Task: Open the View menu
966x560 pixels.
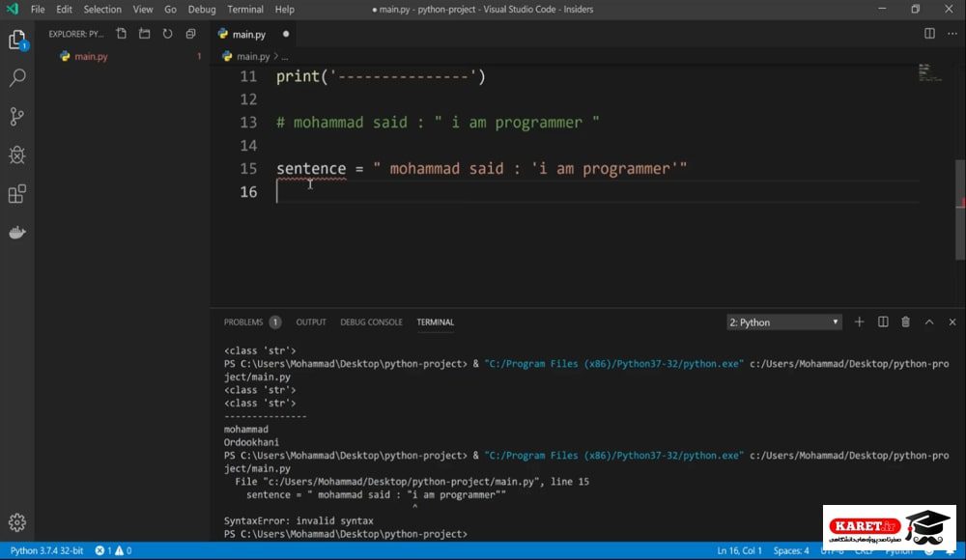Action: pyautogui.click(x=143, y=10)
